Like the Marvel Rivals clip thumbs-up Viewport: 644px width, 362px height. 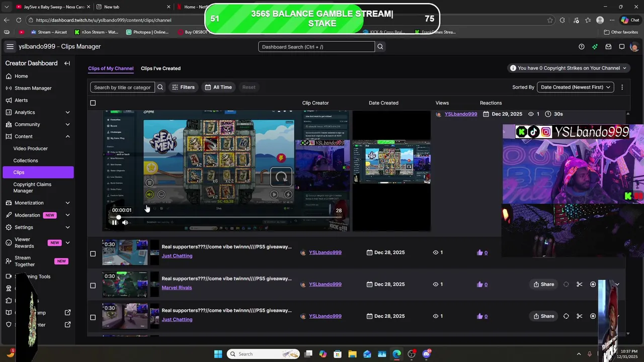coord(479,285)
